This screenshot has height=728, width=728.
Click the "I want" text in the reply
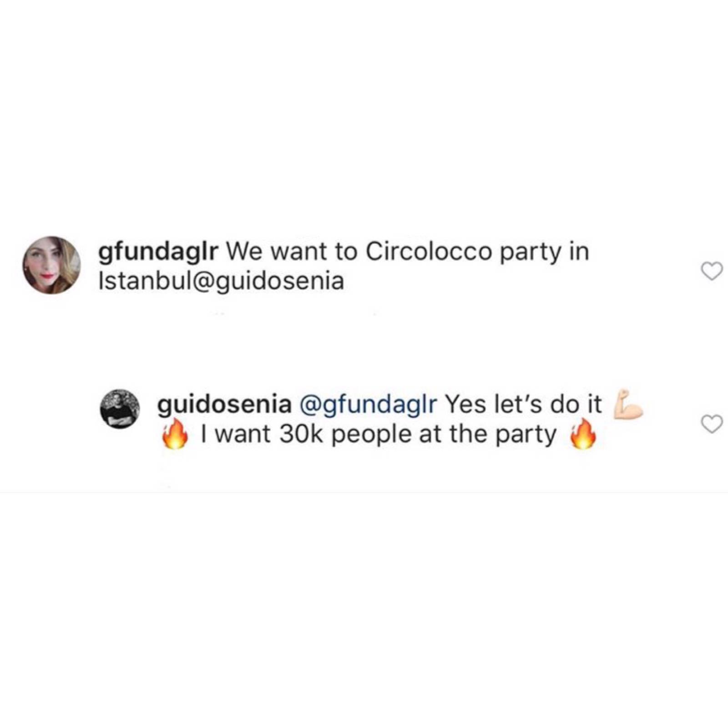(x=235, y=434)
